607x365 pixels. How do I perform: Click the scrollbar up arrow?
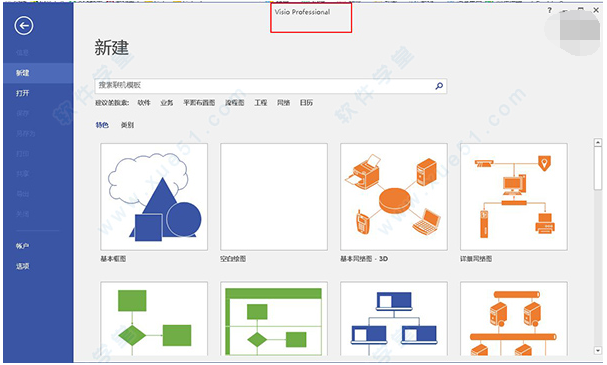point(598,143)
